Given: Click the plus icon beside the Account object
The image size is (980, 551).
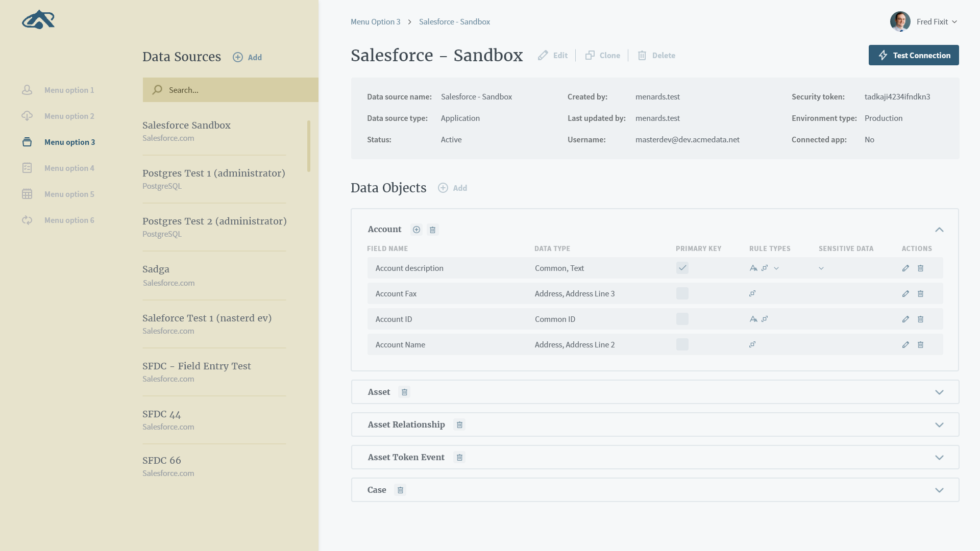Looking at the screenshot, I should [x=416, y=230].
